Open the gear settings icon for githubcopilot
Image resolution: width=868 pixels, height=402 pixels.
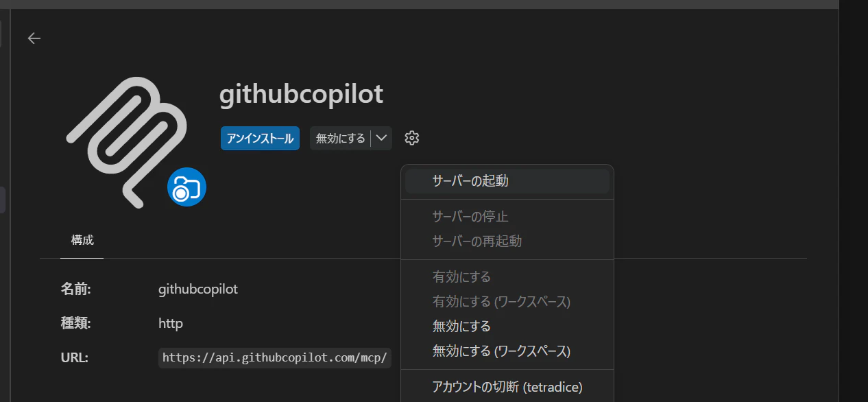pyautogui.click(x=411, y=138)
